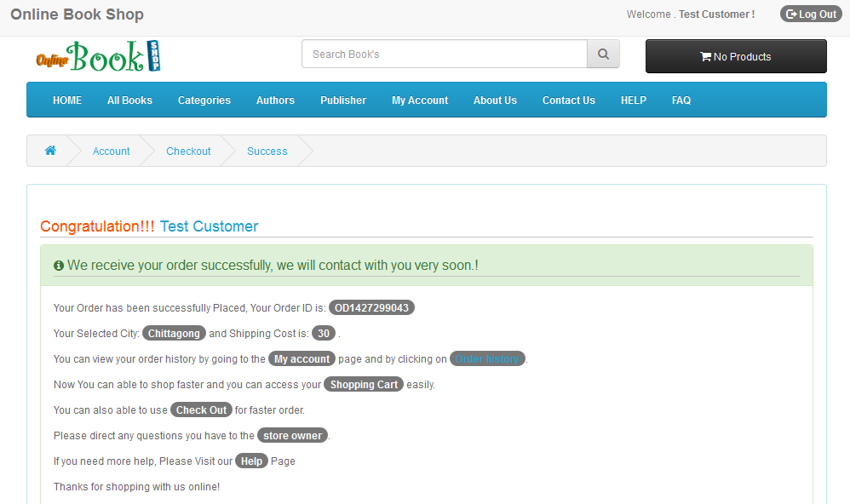This screenshot has height=504, width=850.
Task: Click the store owner badge link
Action: point(292,436)
